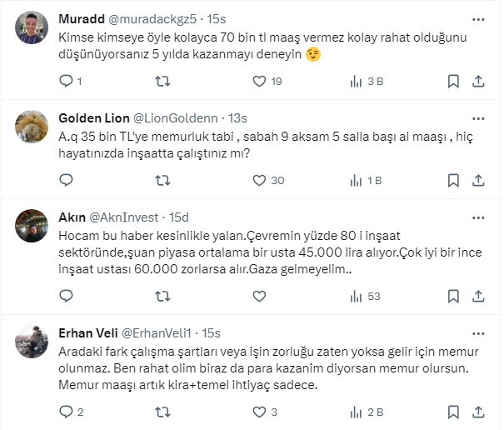Screen dimensions: 504x430
Task: View analytics of Golden Lion's tweet
Action: pos(357,180)
